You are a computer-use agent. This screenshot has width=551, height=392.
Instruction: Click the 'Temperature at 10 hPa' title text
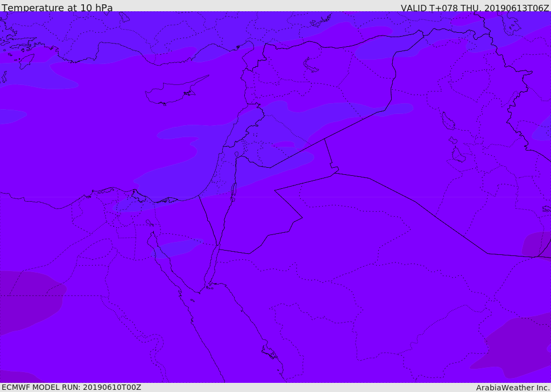coord(57,7)
